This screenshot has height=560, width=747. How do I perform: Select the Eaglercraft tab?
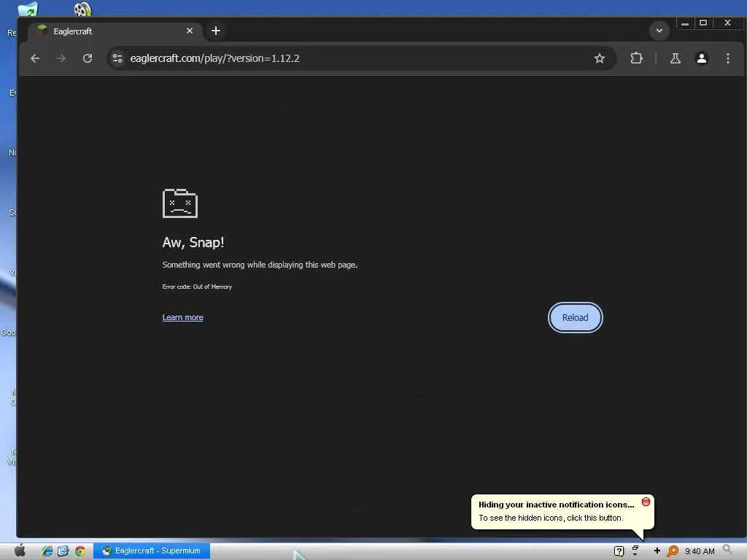point(115,31)
